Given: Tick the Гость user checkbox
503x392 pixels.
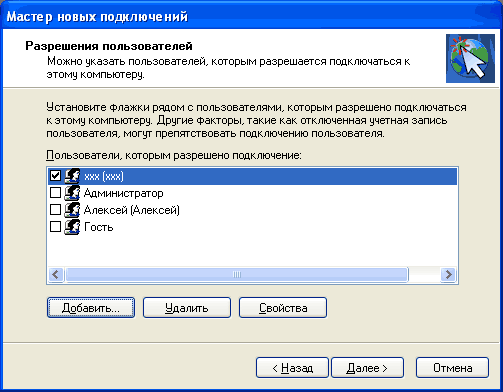Looking at the screenshot, I should pos(55,226).
